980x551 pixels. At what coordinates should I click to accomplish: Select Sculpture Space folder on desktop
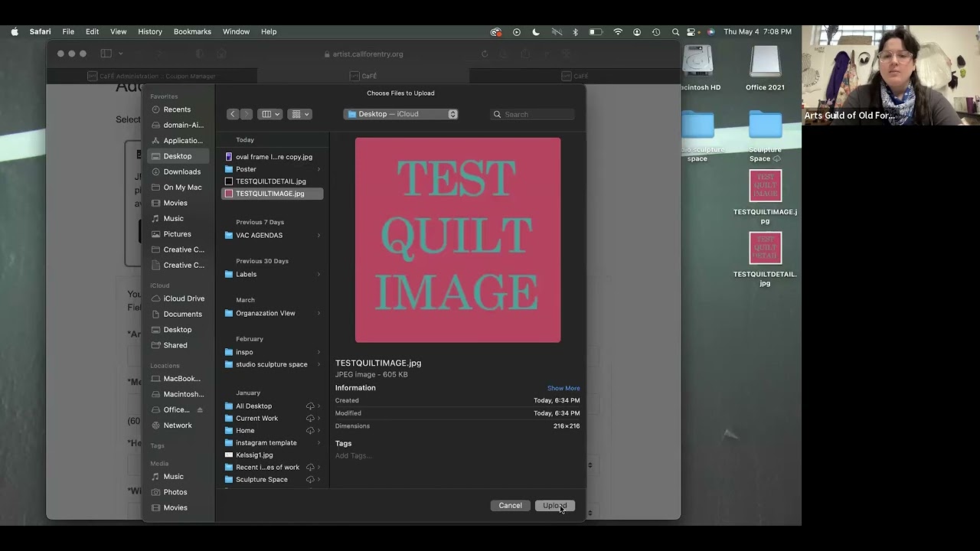(765, 136)
